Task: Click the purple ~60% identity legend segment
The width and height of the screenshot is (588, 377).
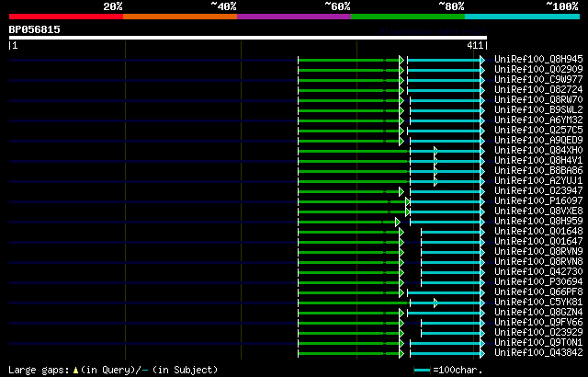Action: 294,17
